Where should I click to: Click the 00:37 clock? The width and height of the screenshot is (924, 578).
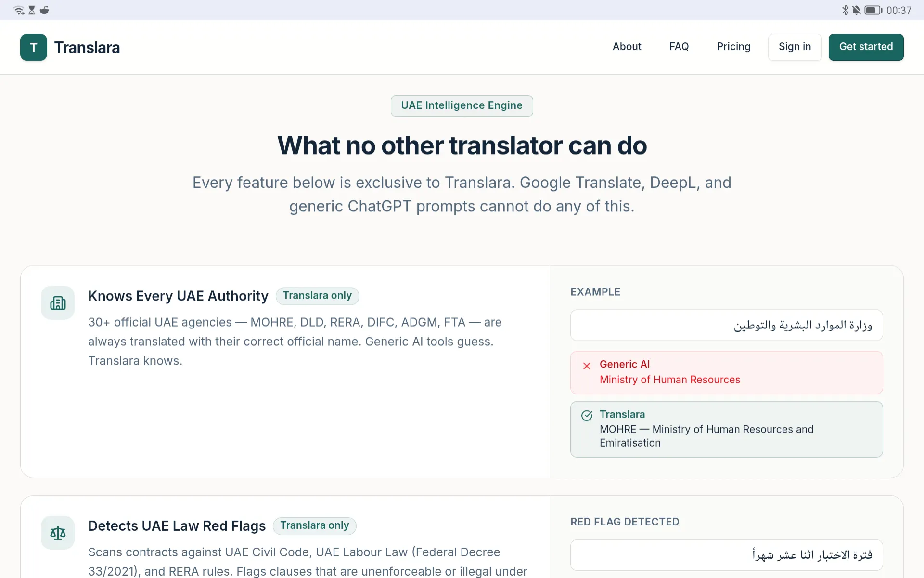coord(898,10)
